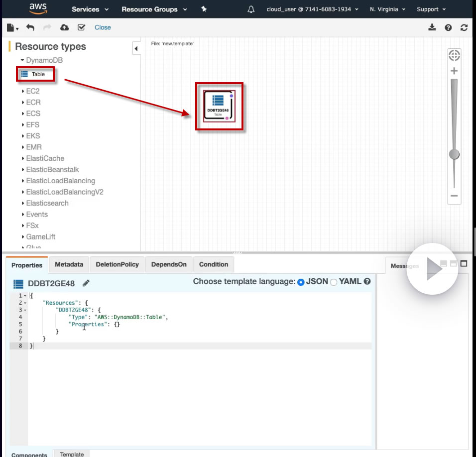The height and width of the screenshot is (457, 476).
Task: Open the cloud_user account menu
Action: pyautogui.click(x=312, y=9)
